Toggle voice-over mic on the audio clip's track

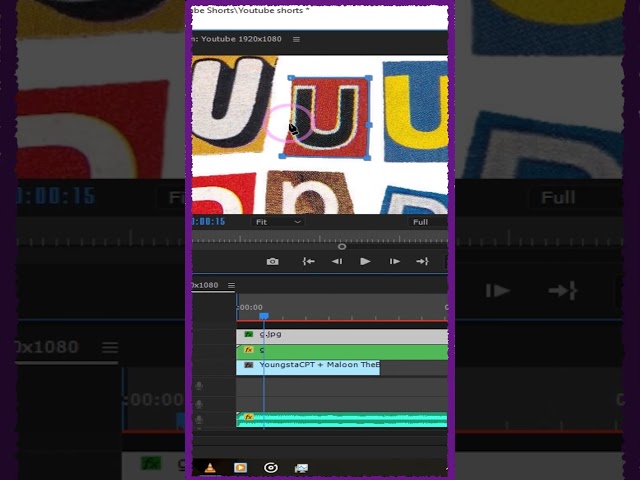click(199, 419)
